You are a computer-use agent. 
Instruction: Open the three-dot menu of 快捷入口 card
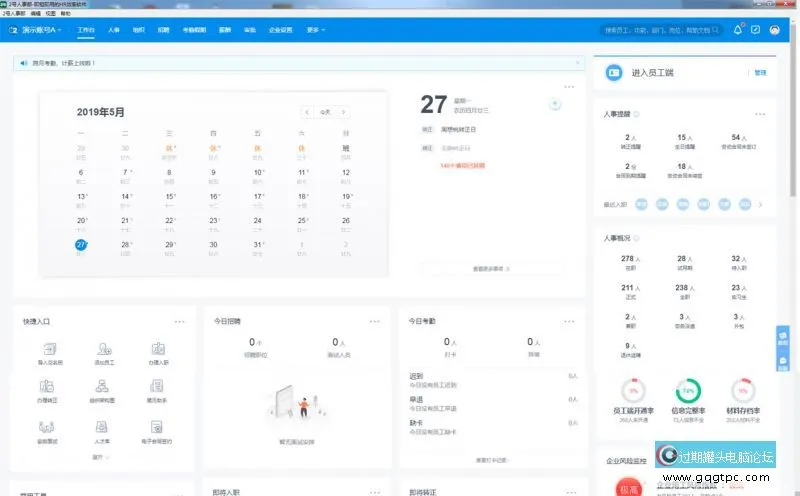[x=179, y=321]
